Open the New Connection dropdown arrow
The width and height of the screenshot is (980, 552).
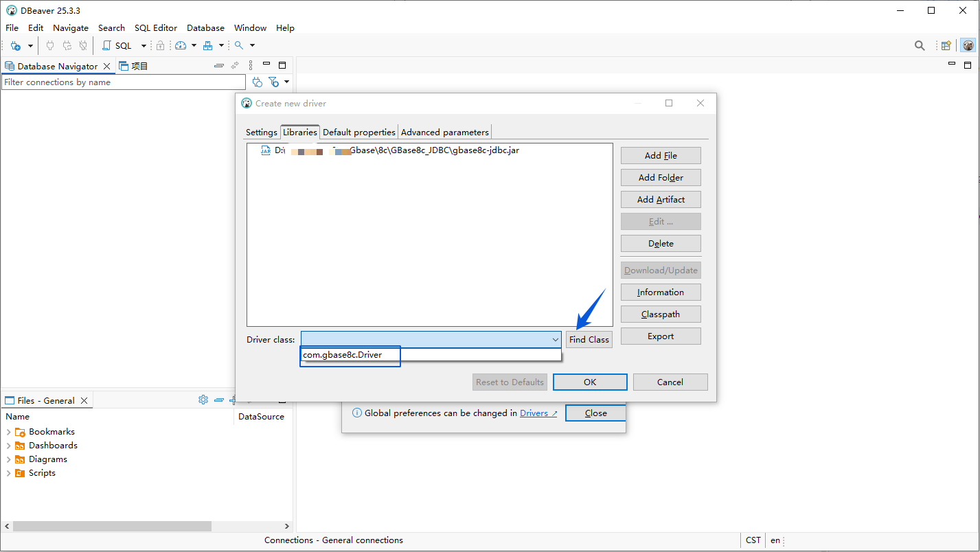tap(30, 45)
